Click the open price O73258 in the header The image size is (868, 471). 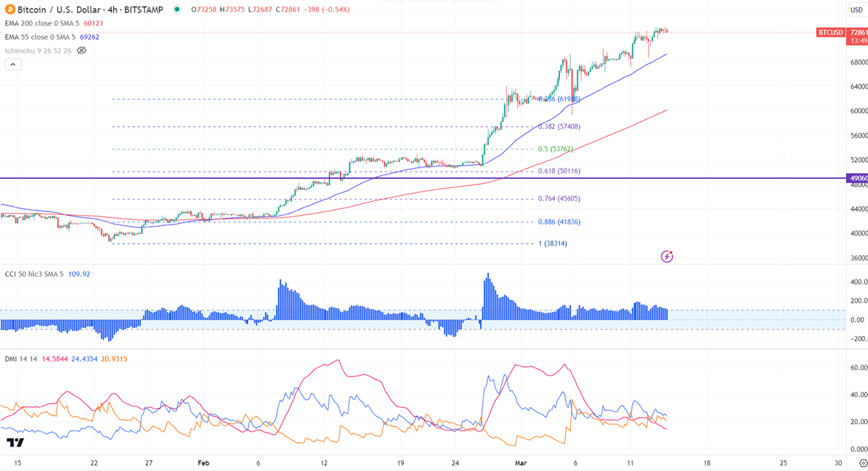coord(204,10)
